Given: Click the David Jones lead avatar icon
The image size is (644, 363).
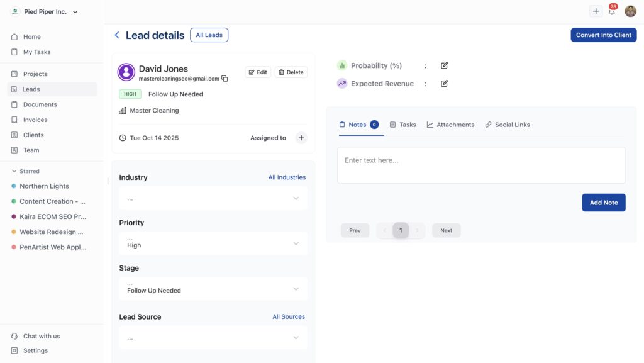Looking at the screenshot, I should pos(126,72).
